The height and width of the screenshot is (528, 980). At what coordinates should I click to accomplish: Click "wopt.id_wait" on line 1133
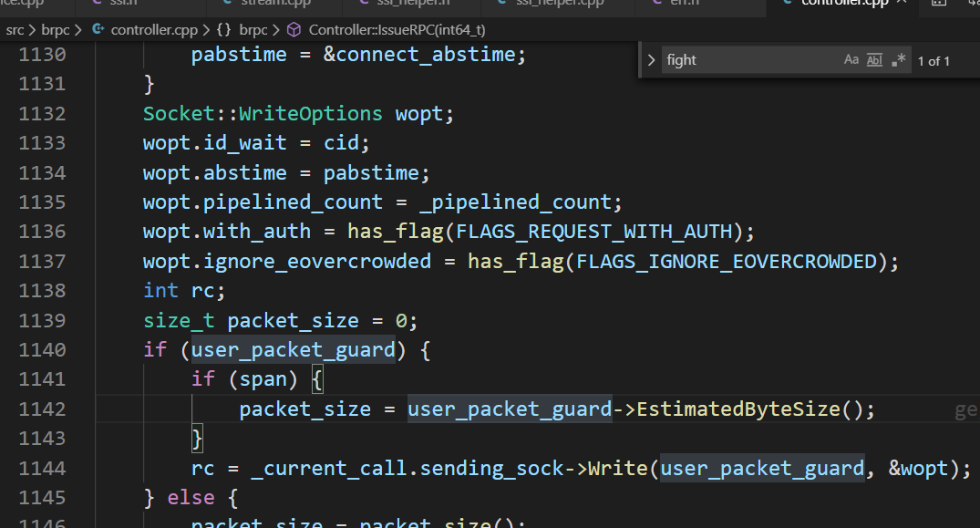(x=215, y=143)
